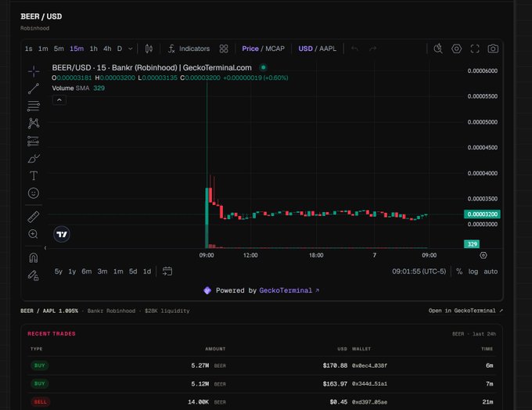
Task: Toggle the lock all drawings tool
Action: (x=33, y=275)
